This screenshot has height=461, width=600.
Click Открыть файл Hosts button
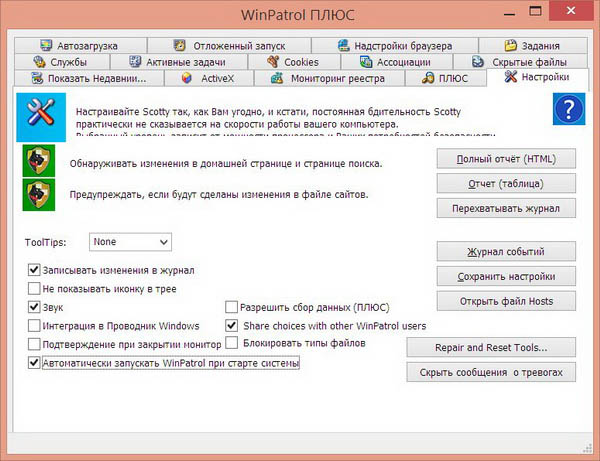(x=506, y=301)
